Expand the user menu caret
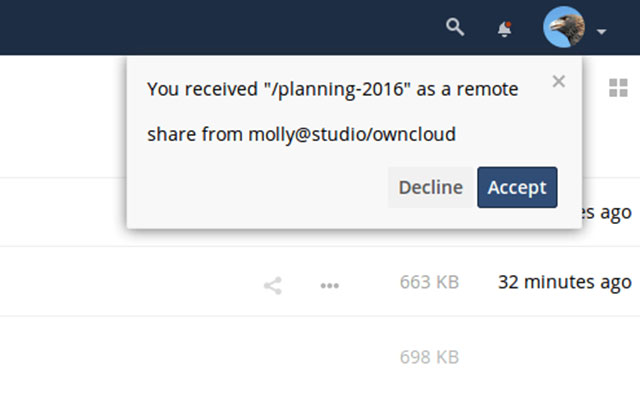The image size is (640, 420). (601, 31)
